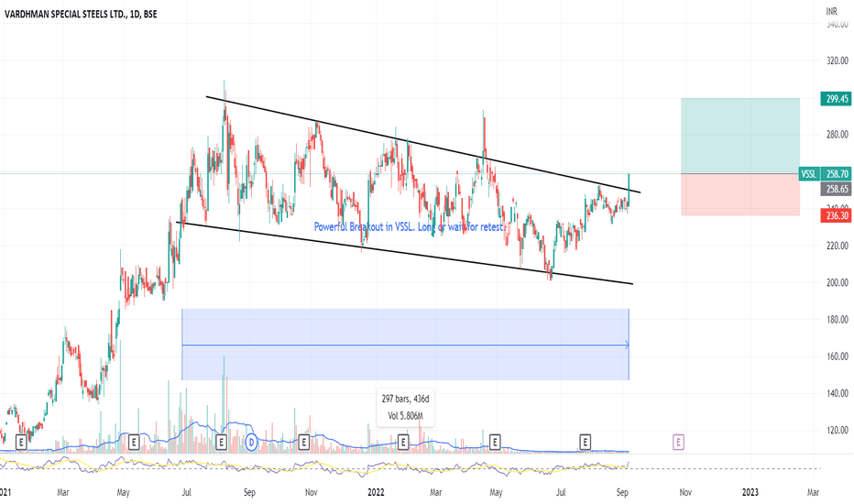Open the earnings E marker dated May 2021
The width and height of the screenshot is (854, 504).
[x=134, y=442]
